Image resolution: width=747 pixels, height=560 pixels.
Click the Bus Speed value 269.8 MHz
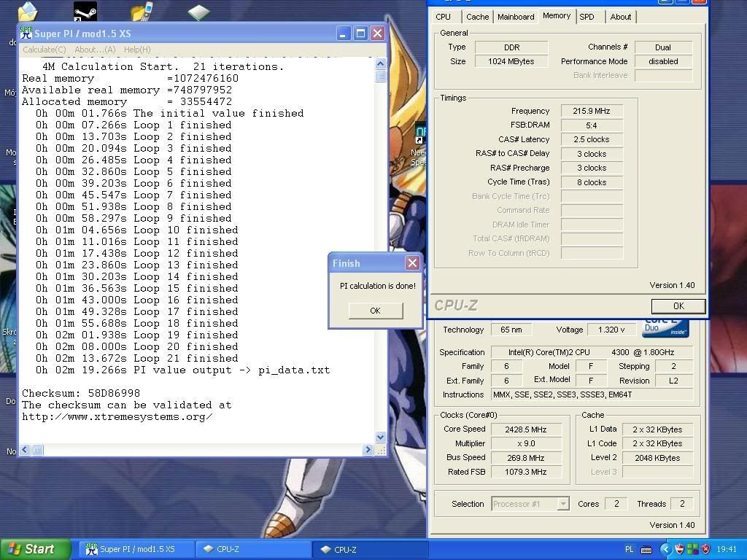526,458
